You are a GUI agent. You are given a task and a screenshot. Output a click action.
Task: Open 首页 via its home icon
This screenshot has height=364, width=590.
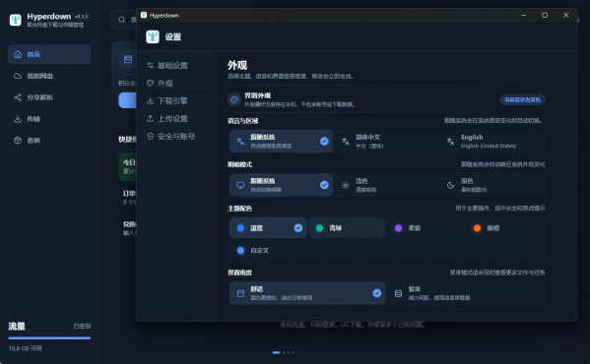click(18, 54)
